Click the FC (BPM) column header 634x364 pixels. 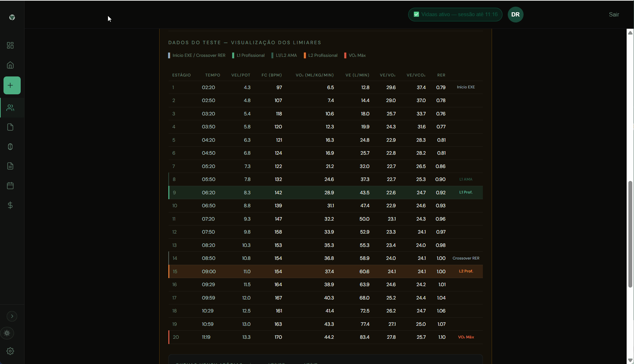click(x=272, y=75)
